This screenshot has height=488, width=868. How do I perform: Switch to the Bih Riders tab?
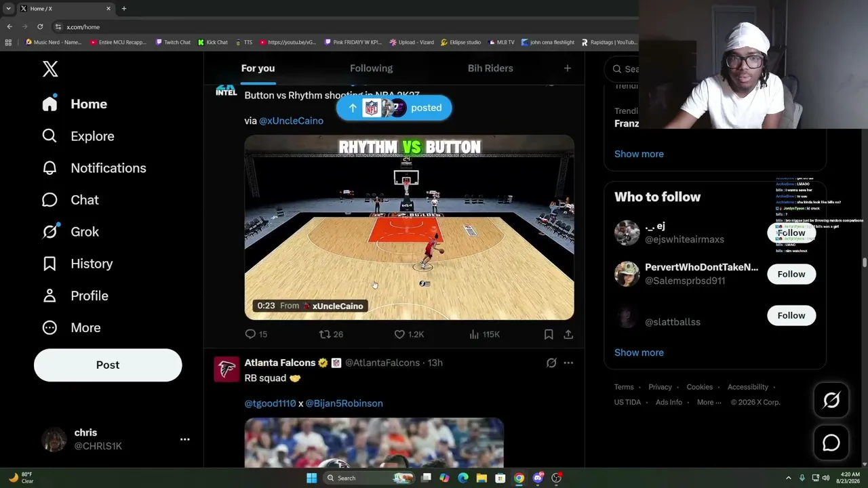490,68
